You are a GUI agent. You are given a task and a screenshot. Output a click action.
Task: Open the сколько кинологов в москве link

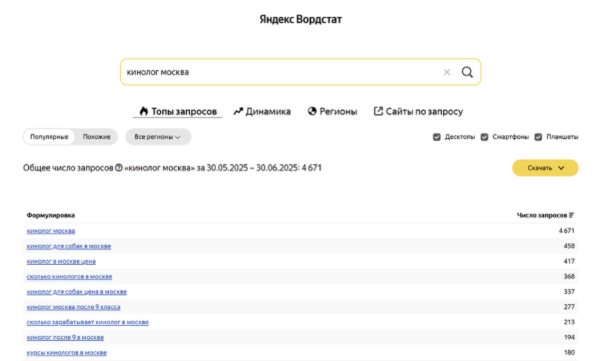click(69, 276)
